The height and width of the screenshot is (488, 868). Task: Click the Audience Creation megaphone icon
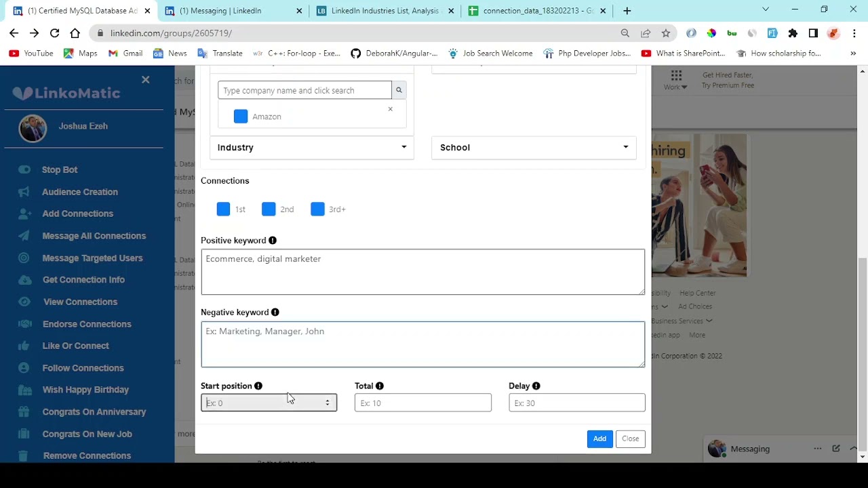point(24,192)
